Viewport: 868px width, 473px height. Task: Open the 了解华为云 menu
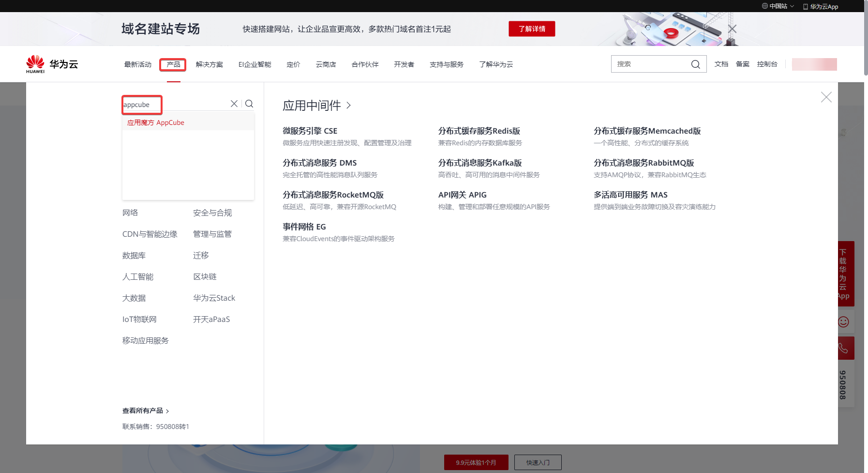click(x=496, y=64)
